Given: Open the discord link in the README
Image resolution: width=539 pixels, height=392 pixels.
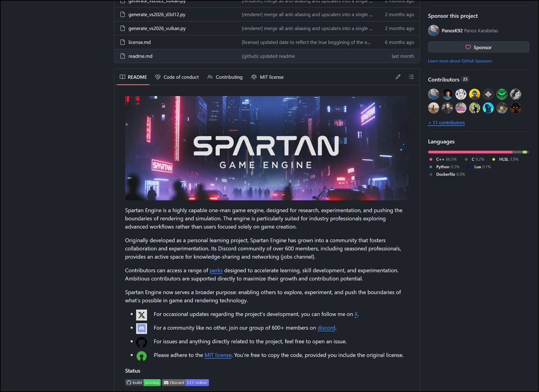Looking at the screenshot, I should tap(327, 328).
